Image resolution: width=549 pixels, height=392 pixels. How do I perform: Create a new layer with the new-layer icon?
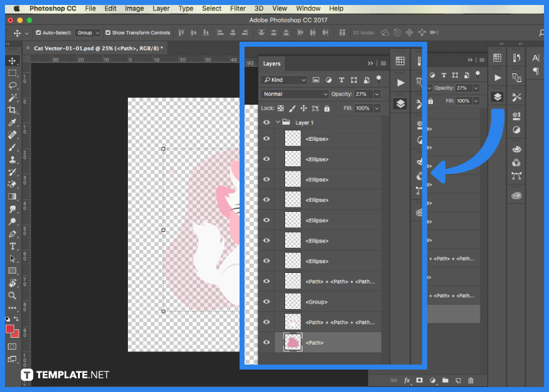pos(458,380)
